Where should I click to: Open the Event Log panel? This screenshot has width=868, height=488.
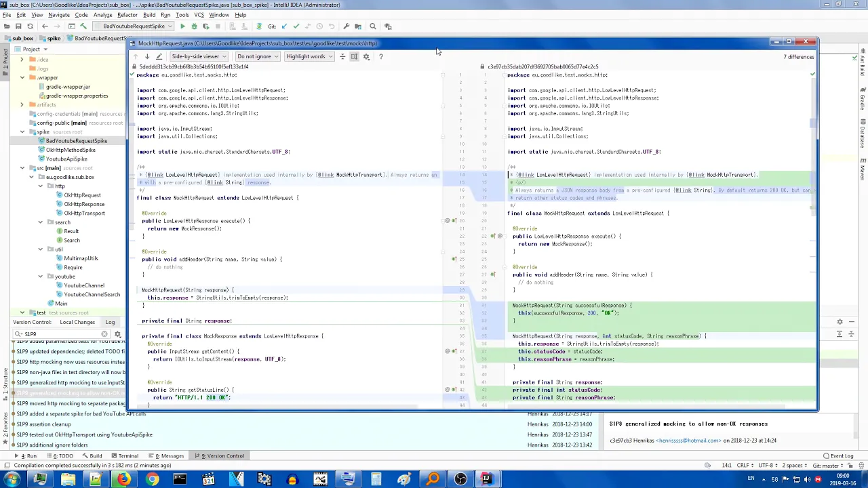838,456
